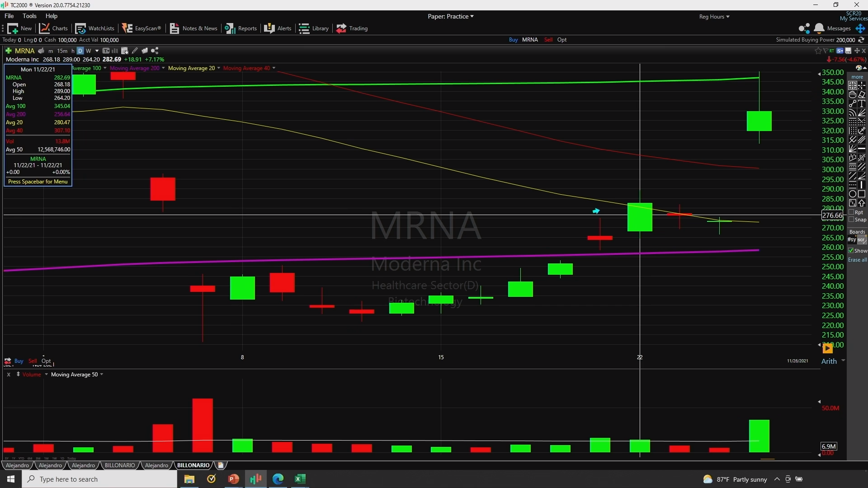Open the Paper: Practice account dropdown
Screen dimensions: 868x488
[450, 16]
